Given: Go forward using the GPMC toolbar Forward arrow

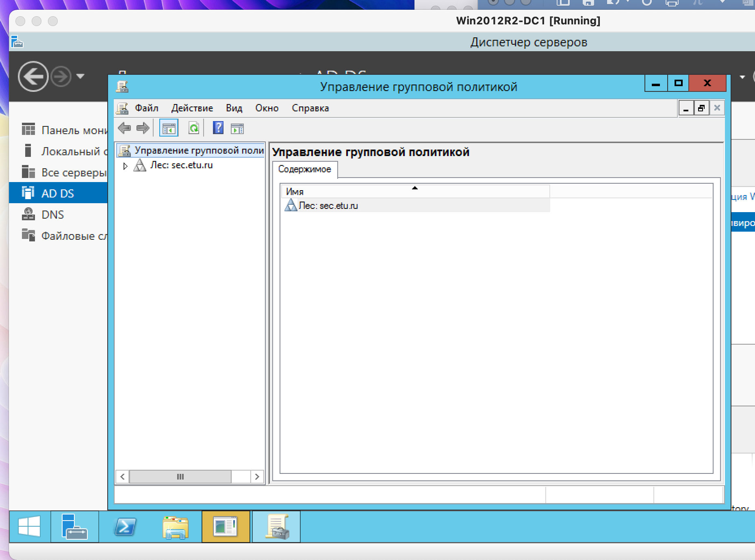Looking at the screenshot, I should [143, 128].
